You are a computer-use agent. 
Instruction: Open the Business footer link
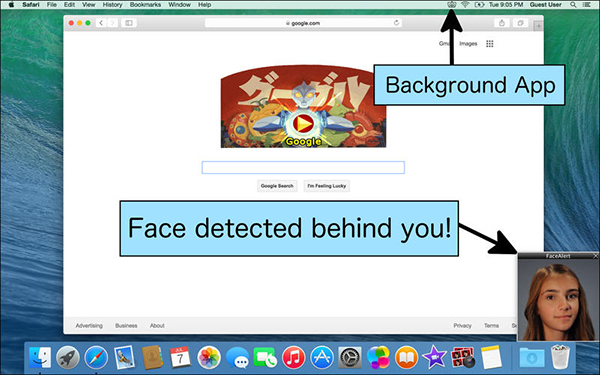126,326
